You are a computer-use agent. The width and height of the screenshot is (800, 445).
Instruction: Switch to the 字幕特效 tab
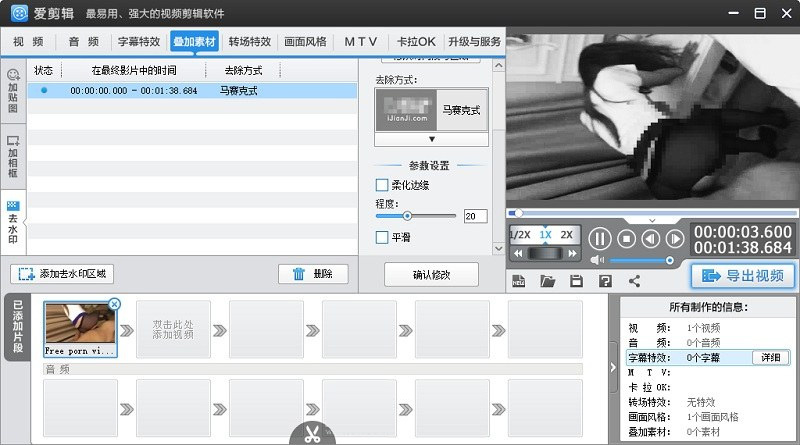click(x=139, y=42)
